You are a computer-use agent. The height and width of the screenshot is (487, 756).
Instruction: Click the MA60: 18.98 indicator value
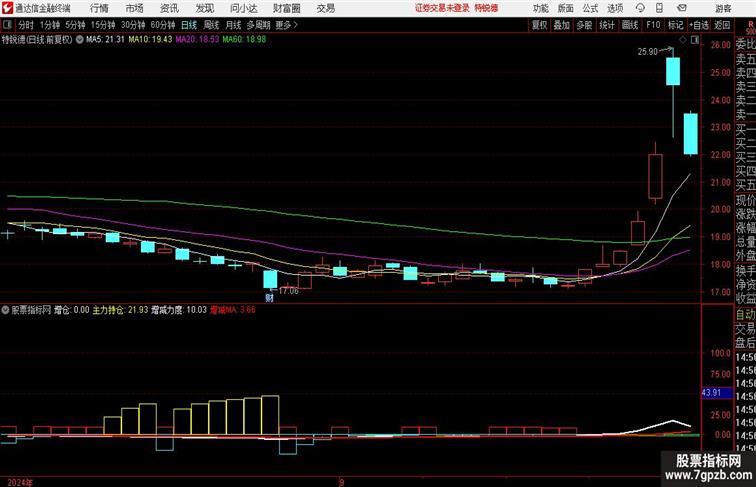[244, 40]
